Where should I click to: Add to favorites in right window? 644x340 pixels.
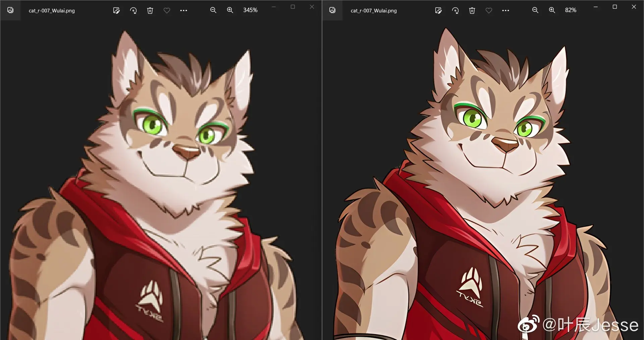point(489,10)
